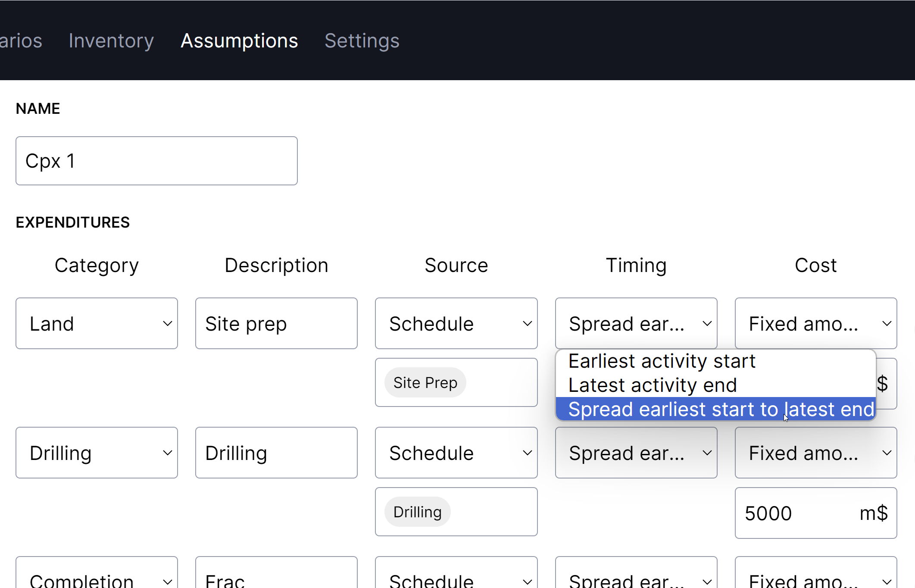Select Spread earliest start to latest end
This screenshot has height=588, width=915.
715,409
